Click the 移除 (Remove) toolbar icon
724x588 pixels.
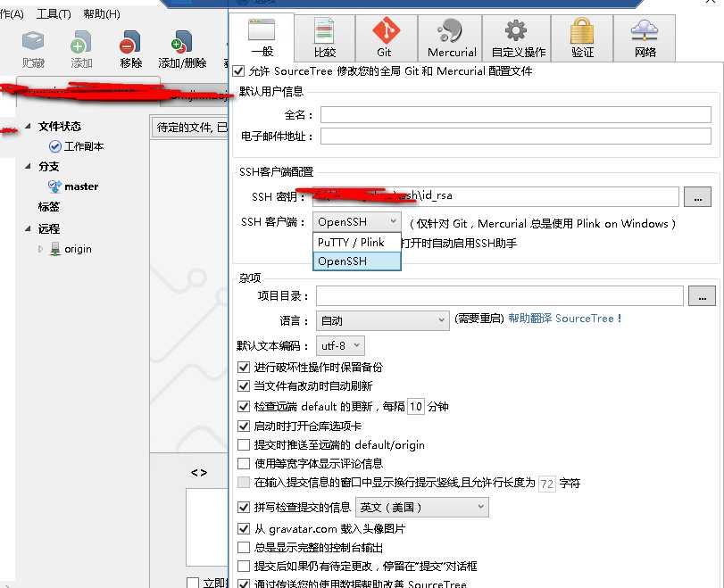[x=130, y=49]
